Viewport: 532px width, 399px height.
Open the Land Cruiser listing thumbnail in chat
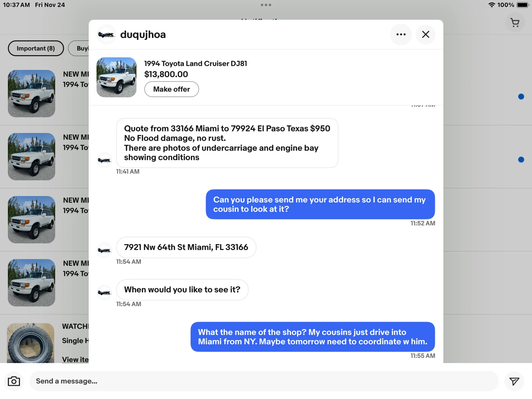116,77
